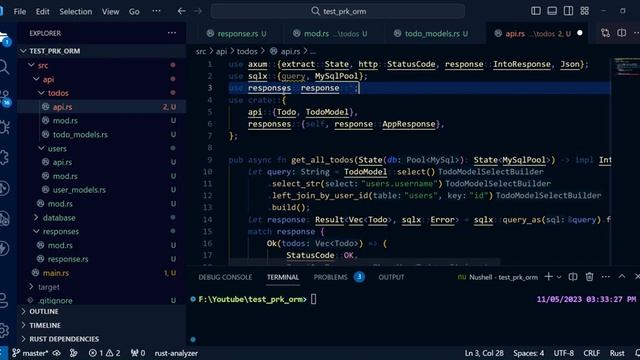Screen dimensions: 640x360
Task: Click the Explorer more actions ellipsis
Action: click(x=172, y=33)
